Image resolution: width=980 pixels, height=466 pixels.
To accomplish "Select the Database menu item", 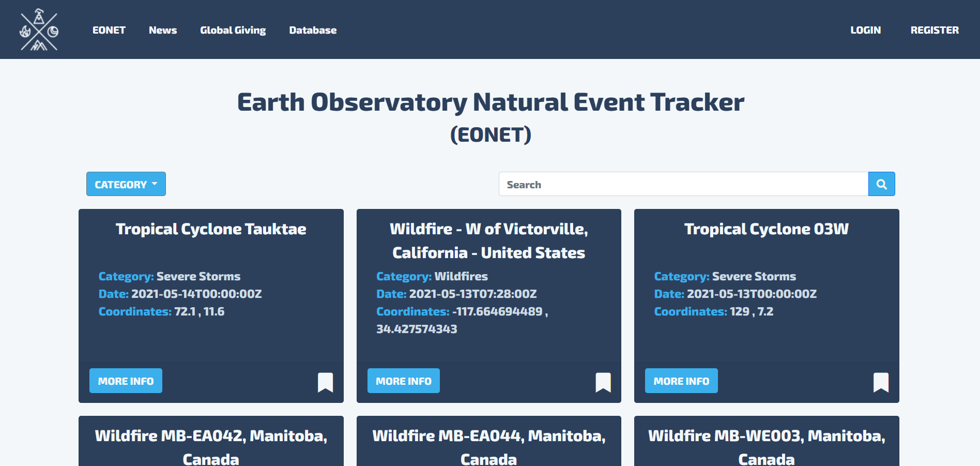I will (x=313, y=30).
